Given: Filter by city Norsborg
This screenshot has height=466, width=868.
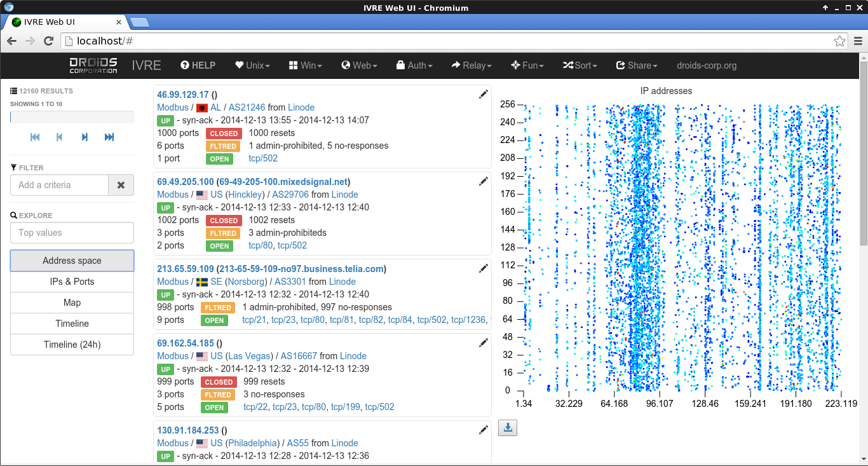Looking at the screenshot, I should point(247,282).
